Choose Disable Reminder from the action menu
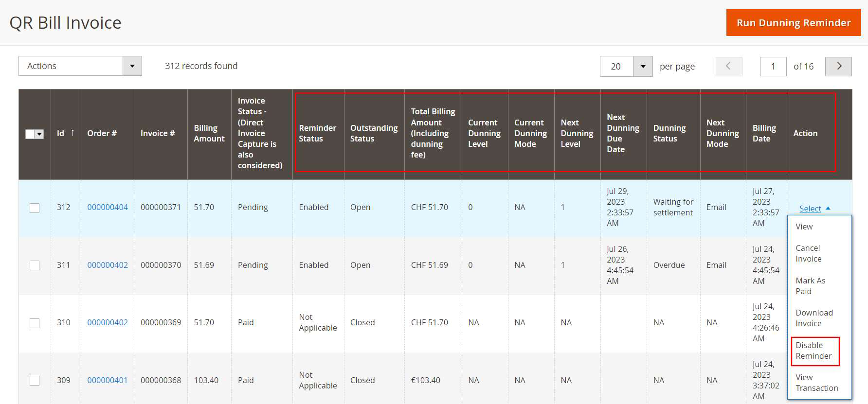Image resolution: width=868 pixels, height=404 pixels. 814,351
